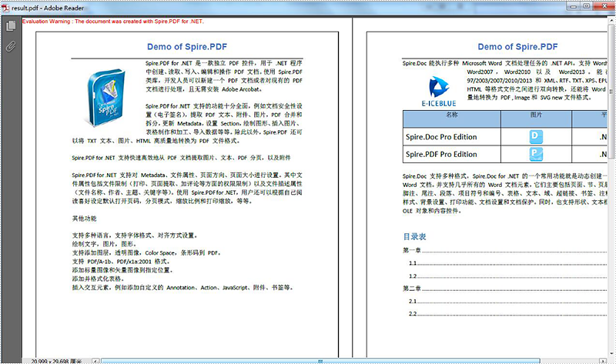Click the '1.2' contents entry
This screenshot has width=616, height=364.
pos(508,276)
